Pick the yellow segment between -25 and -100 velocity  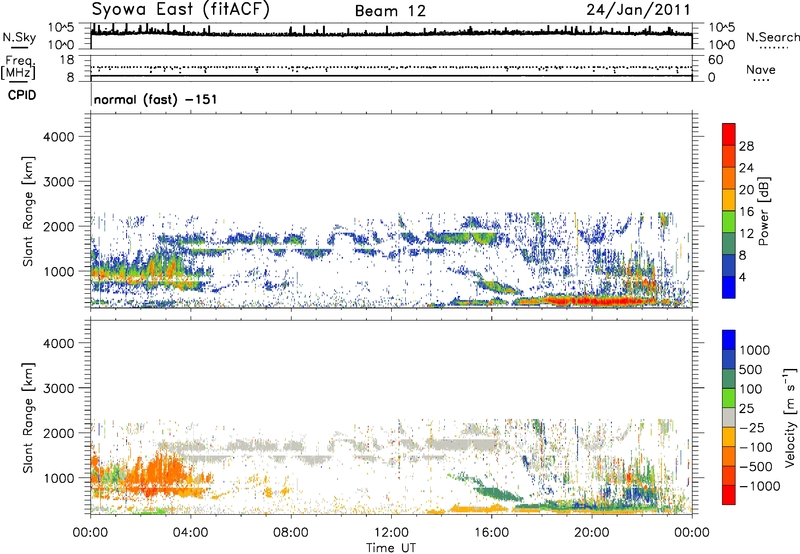[729, 437]
